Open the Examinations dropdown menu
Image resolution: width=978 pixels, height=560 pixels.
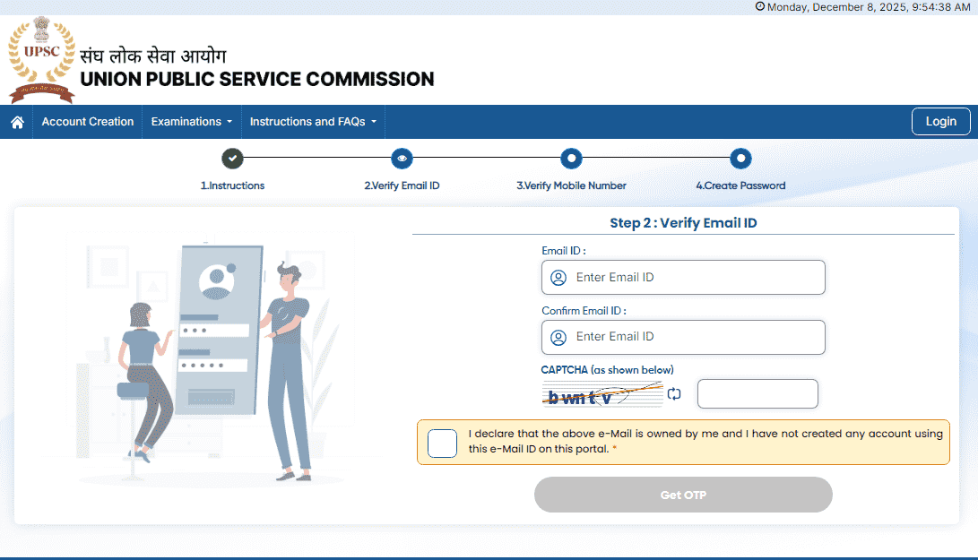pos(191,121)
